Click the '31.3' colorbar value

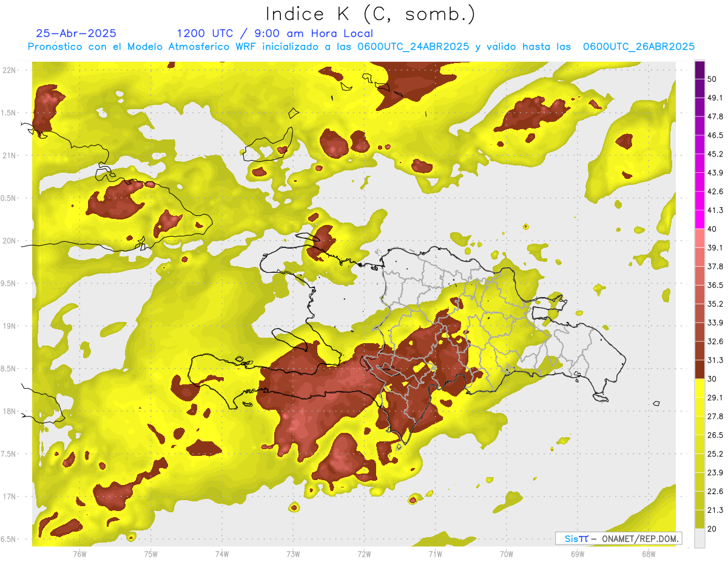click(x=715, y=360)
